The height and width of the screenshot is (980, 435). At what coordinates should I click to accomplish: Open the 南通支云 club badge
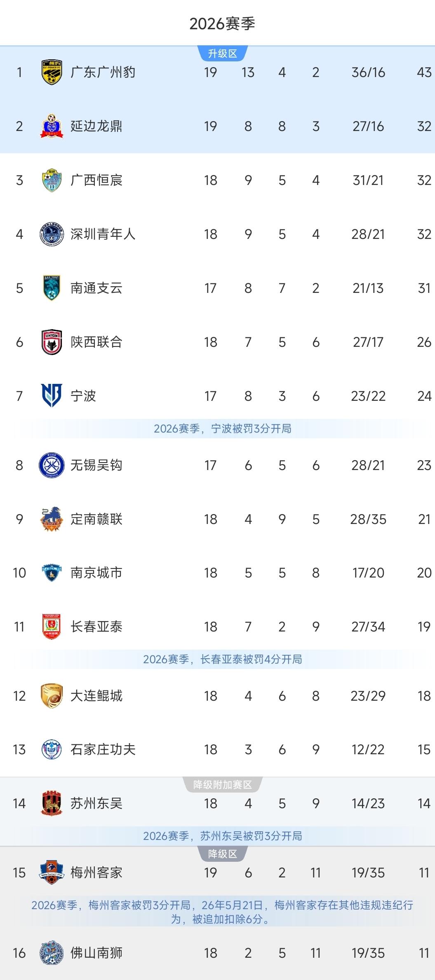[52, 288]
